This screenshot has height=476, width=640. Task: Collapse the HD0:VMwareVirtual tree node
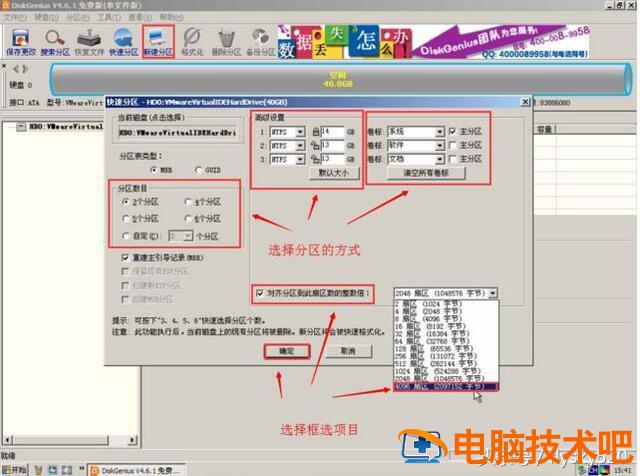point(21,127)
